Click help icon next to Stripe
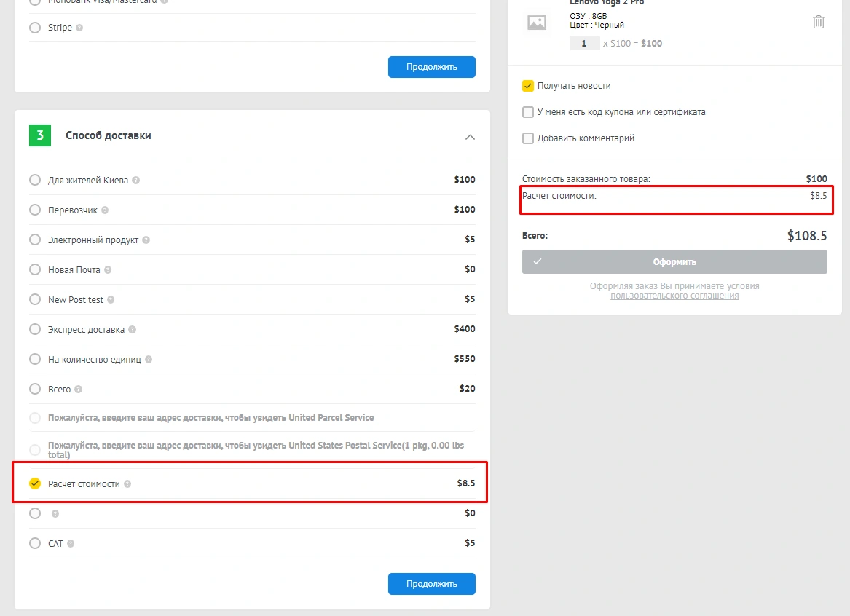This screenshot has height=616, width=850. pos(79,28)
